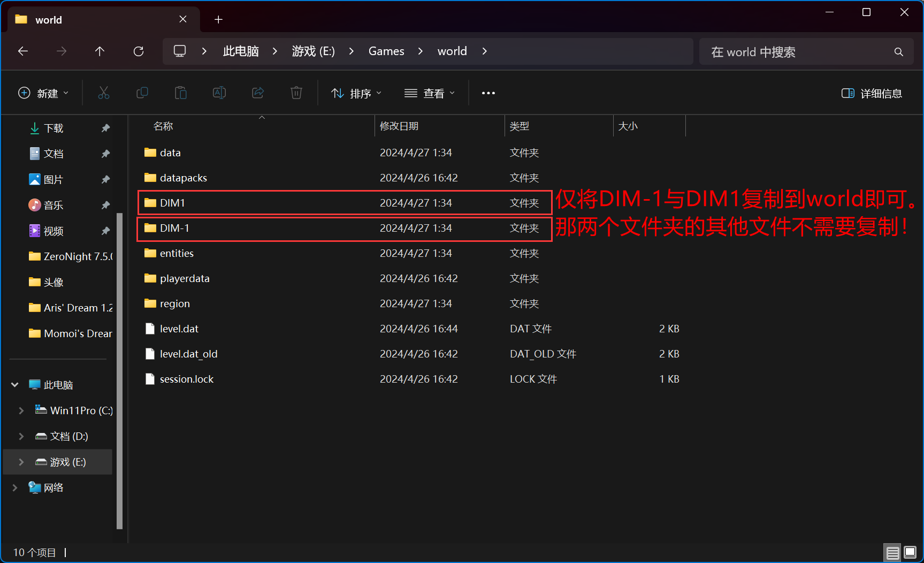Click the chevron after Games in path

pyautogui.click(x=421, y=51)
